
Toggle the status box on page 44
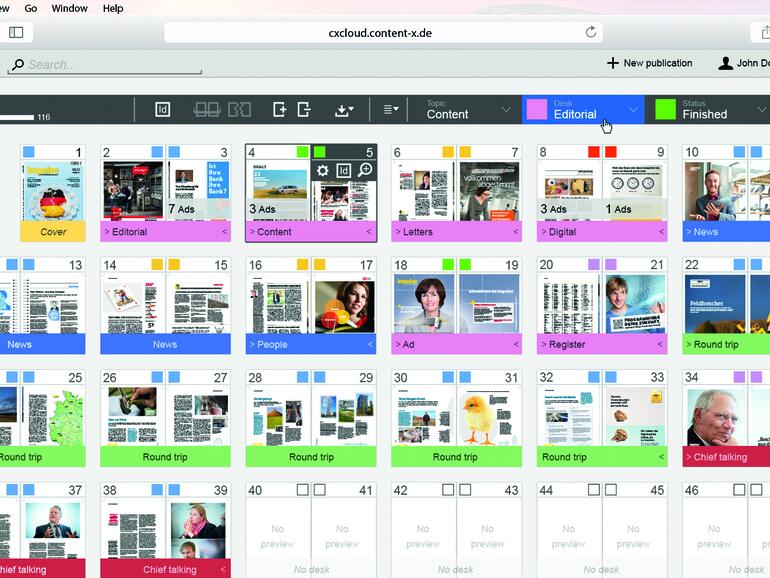[594, 490]
